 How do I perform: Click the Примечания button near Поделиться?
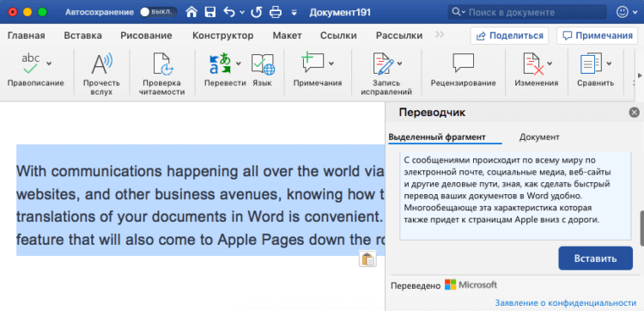pyautogui.click(x=597, y=36)
